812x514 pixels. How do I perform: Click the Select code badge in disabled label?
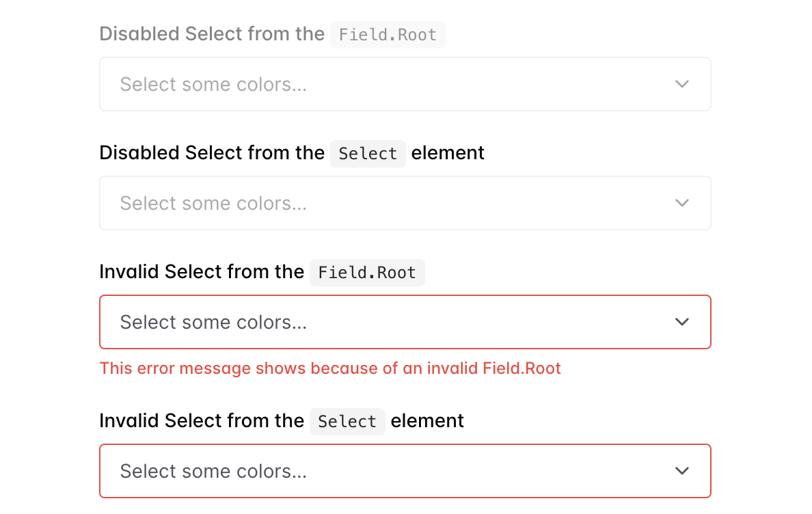(368, 154)
